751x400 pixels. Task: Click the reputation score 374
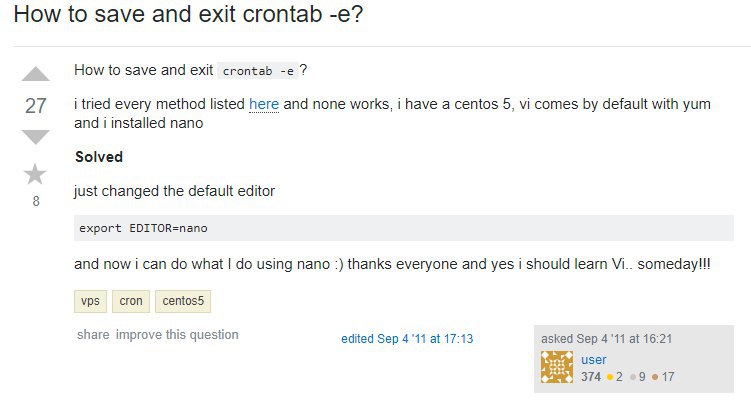coord(591,377)
